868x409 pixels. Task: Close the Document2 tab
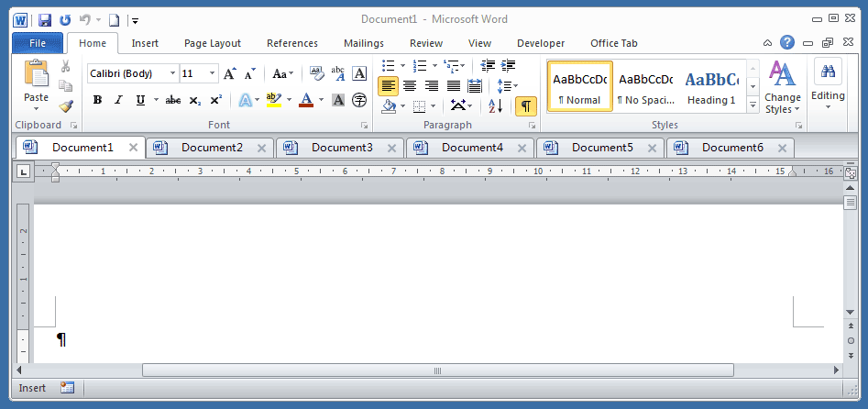(x=262, y=148)
